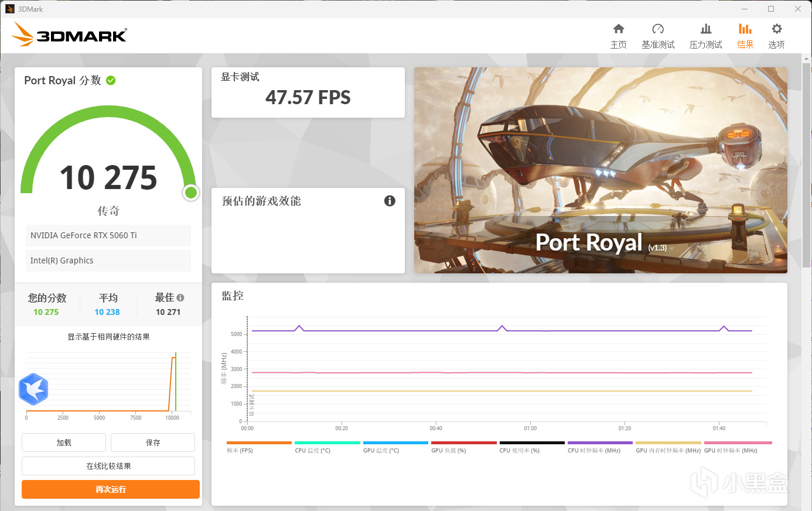This screenshot has height=511, width=812.
Task: Toggle the CPU 温度 legend swatch
Action: click(x=327, y=443)
